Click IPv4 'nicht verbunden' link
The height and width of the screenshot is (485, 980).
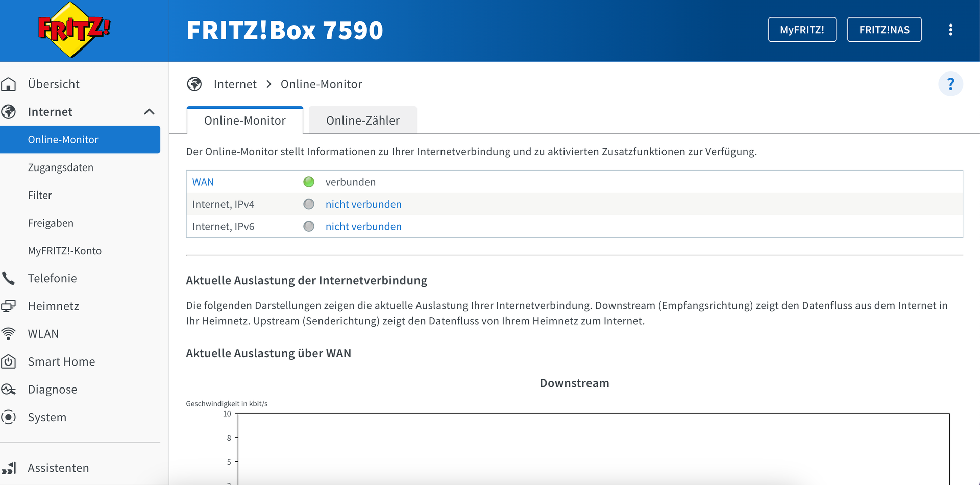pos(363,204)
